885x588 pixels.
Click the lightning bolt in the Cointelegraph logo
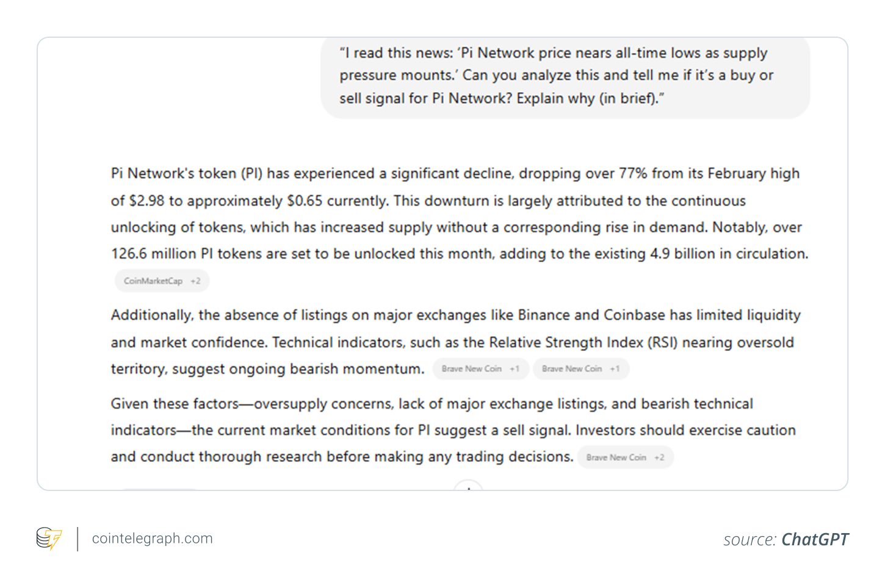pos(54,539)
